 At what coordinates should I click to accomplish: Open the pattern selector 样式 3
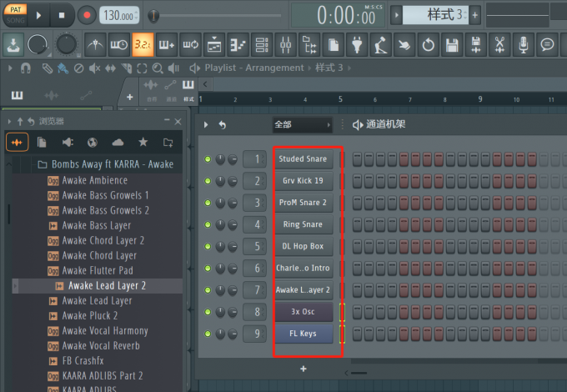tap(436, 15)
